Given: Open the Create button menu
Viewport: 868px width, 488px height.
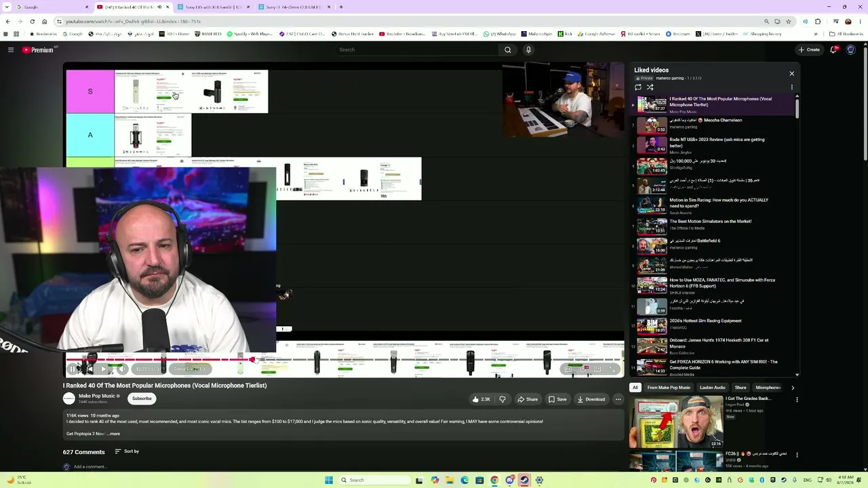Looking at the screenshot, I should (x=809, y=49).
